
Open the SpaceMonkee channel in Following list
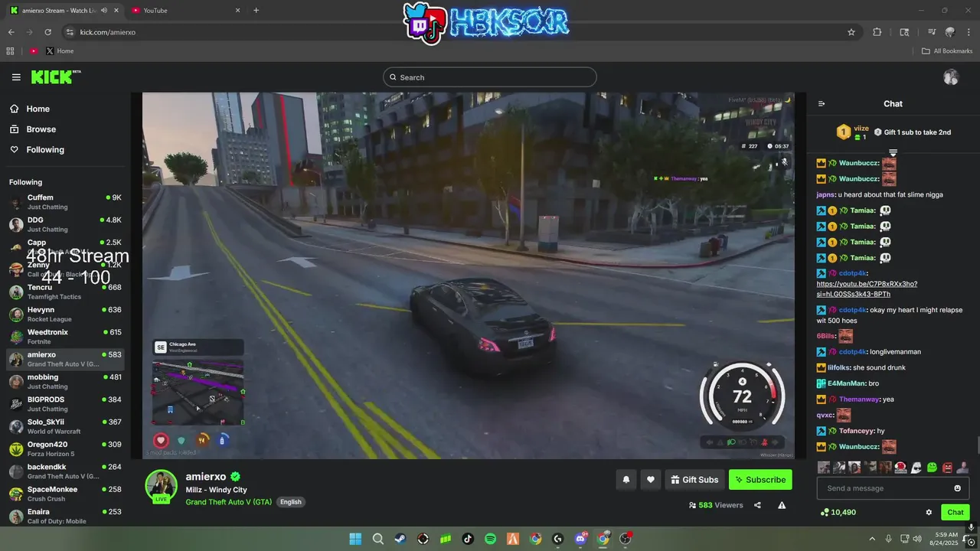tap(65, 494)
